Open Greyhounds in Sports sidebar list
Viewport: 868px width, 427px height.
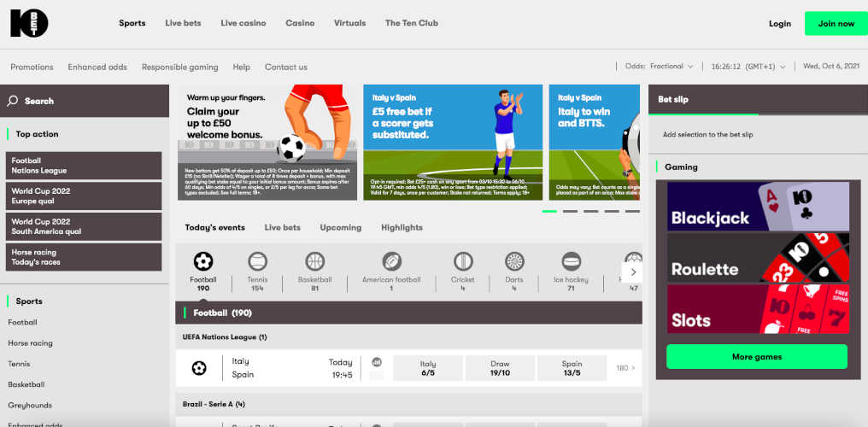(x=30, y=406)
